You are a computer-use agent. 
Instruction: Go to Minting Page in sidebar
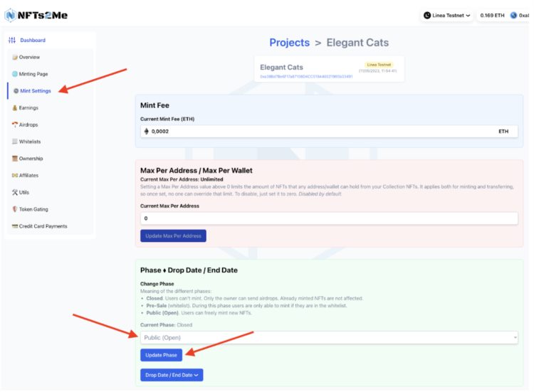(x=33, y=74)
